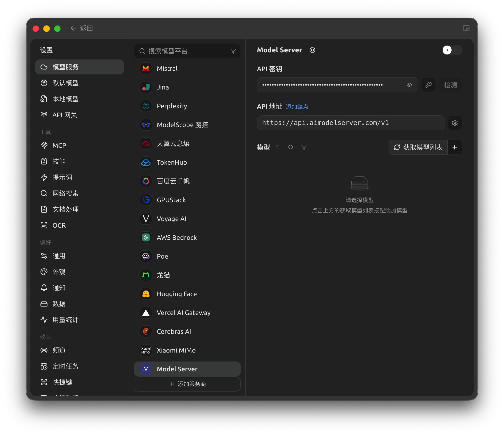Open 数据 settings page

[79, 304]
